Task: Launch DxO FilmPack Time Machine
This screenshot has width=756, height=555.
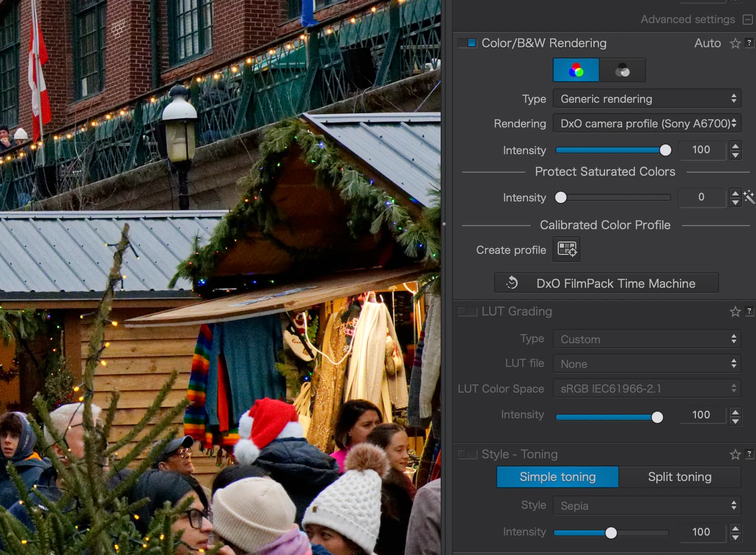Action: [x=606, y=283]
